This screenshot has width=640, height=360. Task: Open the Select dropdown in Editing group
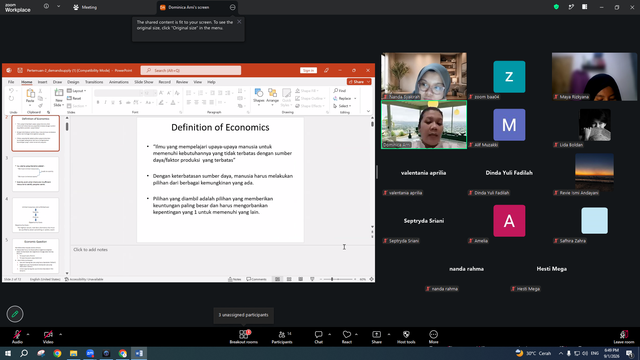342,106
